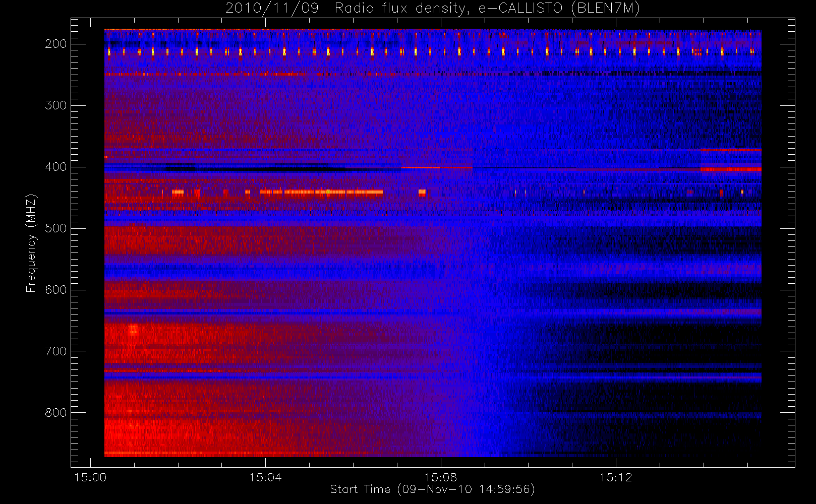Click the 500 frequency tick label
816x504 pixels.
click(x=56, y=228)
